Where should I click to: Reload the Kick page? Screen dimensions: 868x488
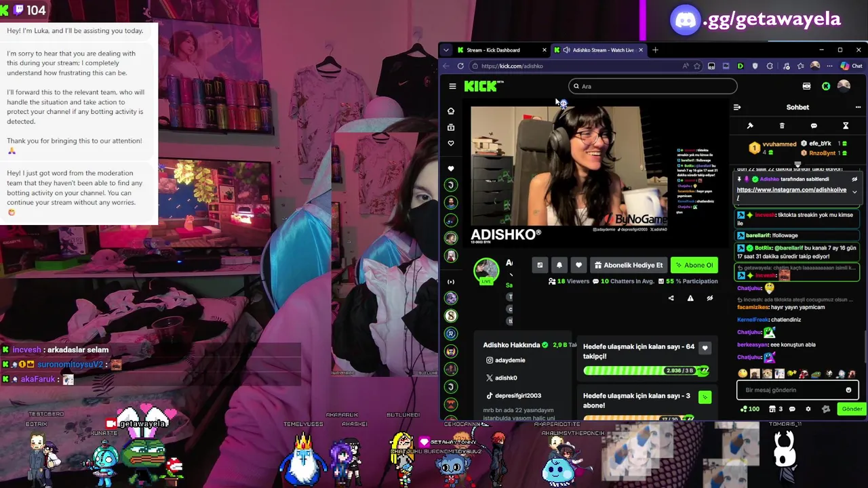pyautogui.click(x=460, y=66)
